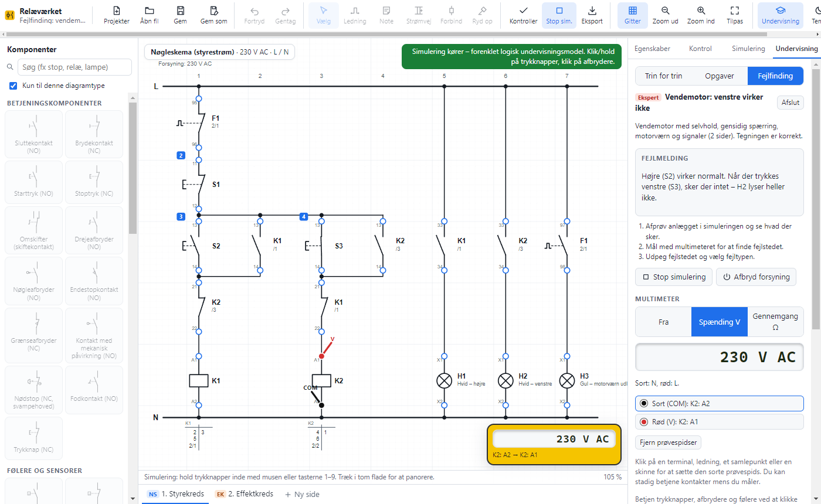Click Fjern prøvespidser button

point(669,442)
